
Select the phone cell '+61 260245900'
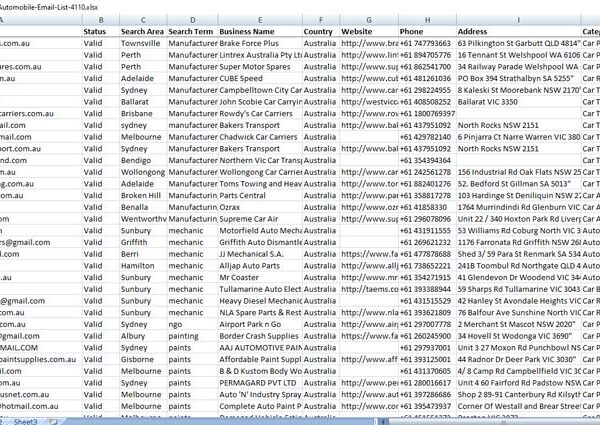pos(427,336)
